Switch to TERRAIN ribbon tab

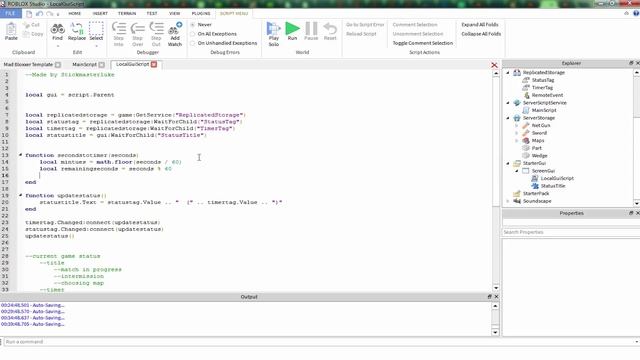click(x=127, y=13)
